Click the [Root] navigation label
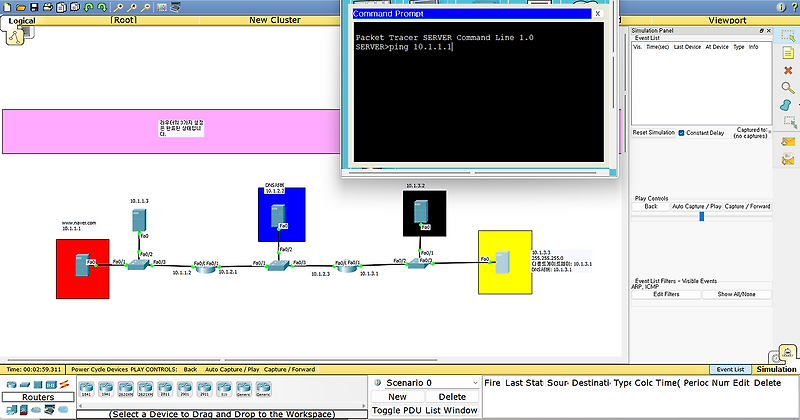 click(x=124, y=20)
